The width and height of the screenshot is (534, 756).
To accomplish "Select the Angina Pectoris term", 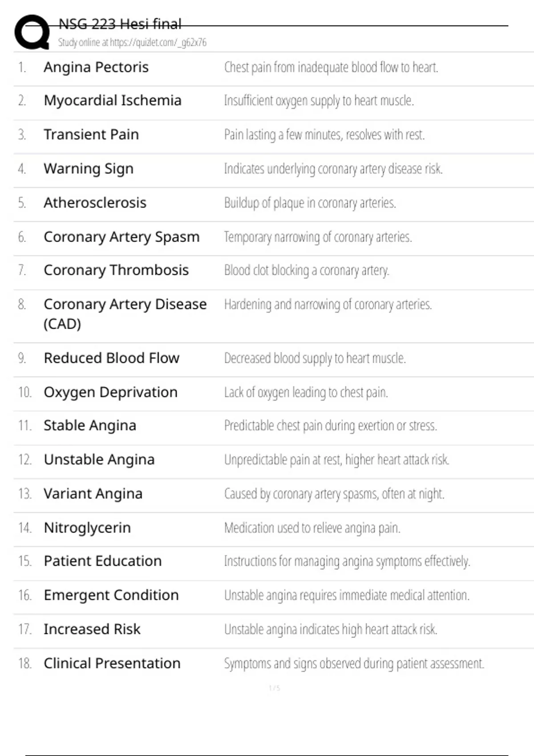I will click(96, 67).
